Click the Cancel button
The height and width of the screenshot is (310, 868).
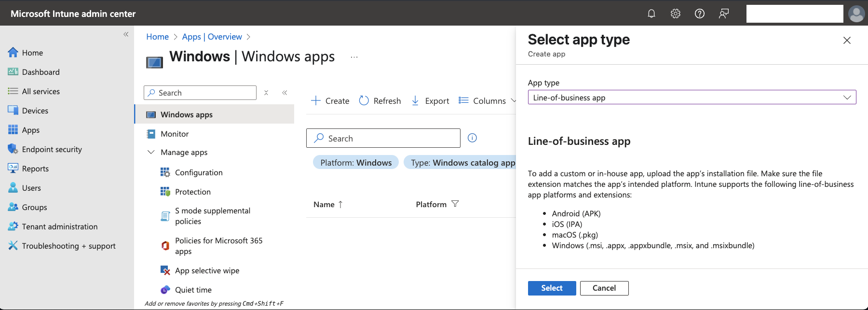coord(604,288)
